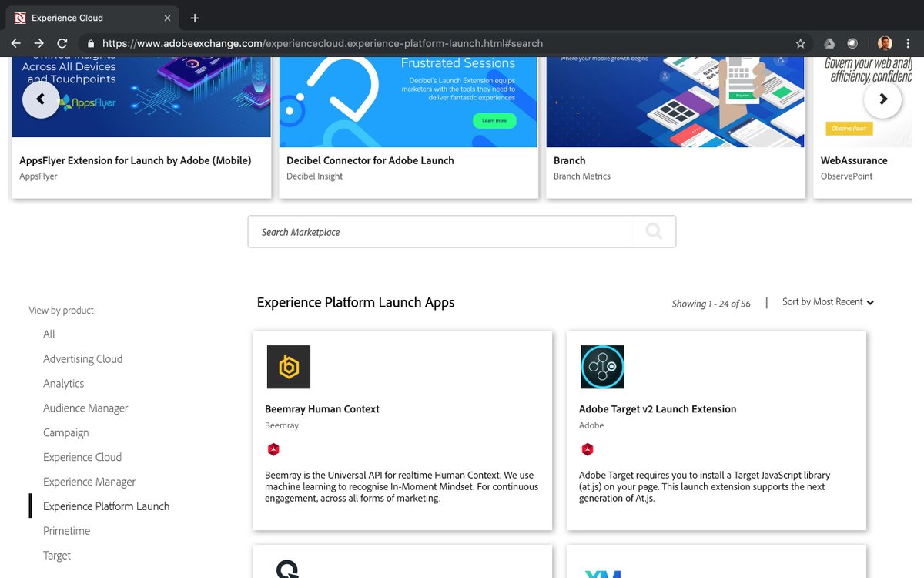Click the Branch Metrics publisher name
This screenshot has width=924, height=578.
coord(582,176)
